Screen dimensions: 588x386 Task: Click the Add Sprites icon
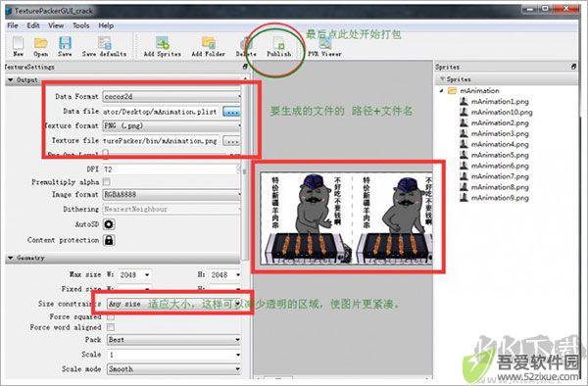click(163, 43)
